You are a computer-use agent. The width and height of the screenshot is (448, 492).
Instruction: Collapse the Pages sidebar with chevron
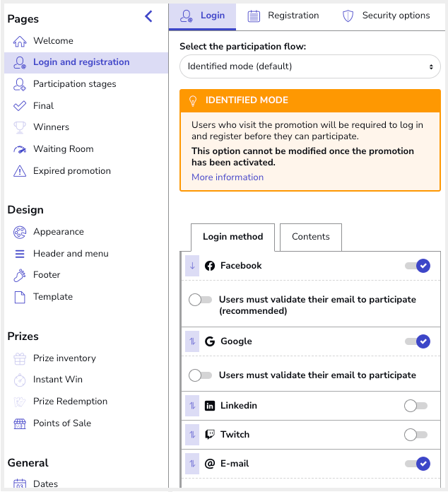click(x=148, y=16)
